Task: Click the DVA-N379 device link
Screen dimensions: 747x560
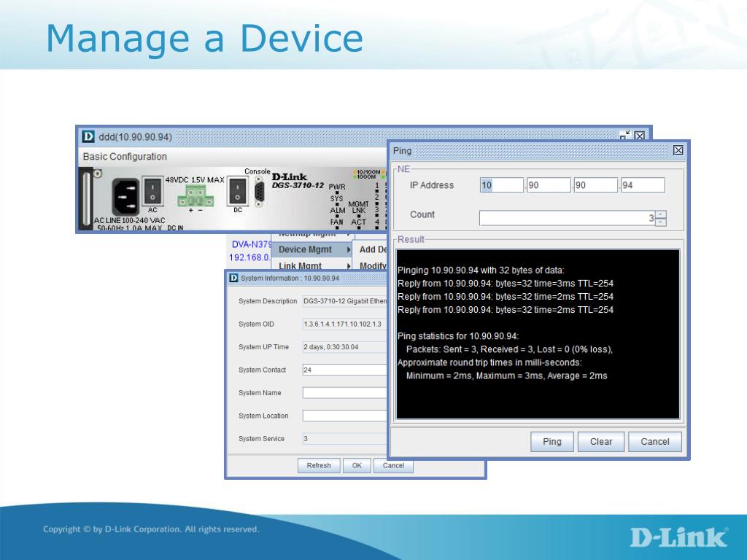Action: (x=251, y=244)
